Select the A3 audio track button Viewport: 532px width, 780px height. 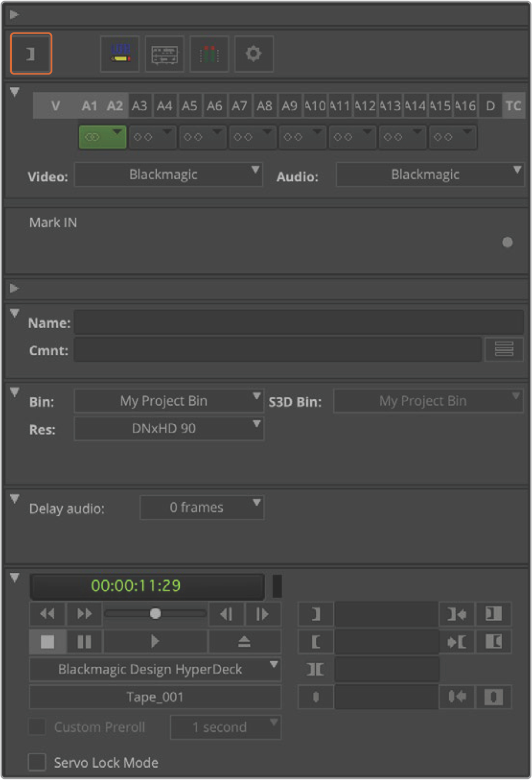pyautogui.click(x=139, y=106)
